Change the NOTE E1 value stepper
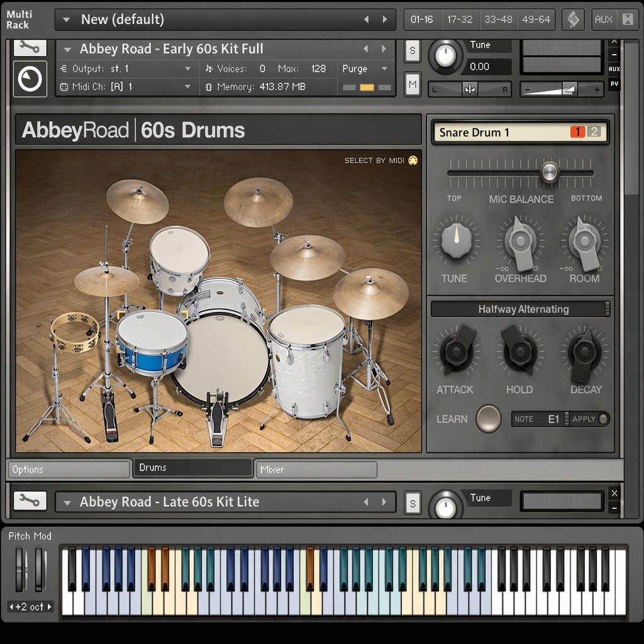 567,419
